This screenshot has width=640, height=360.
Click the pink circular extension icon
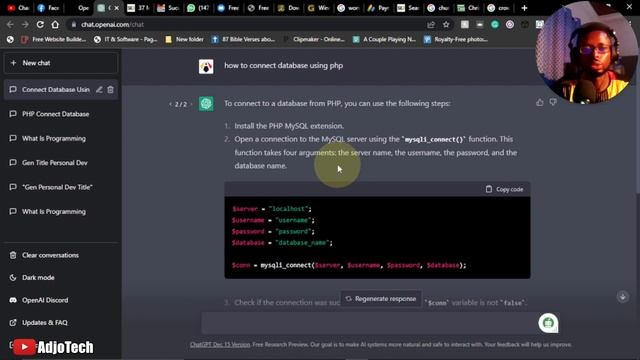(x=510, y=24)
